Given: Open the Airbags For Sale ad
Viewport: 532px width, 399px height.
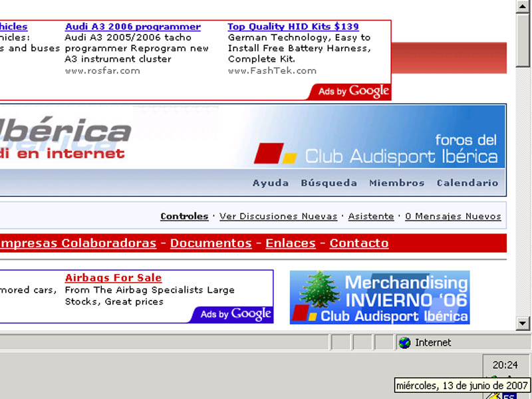Looking at the screenshot, I should pyautogui.click(x=113, y=278).
